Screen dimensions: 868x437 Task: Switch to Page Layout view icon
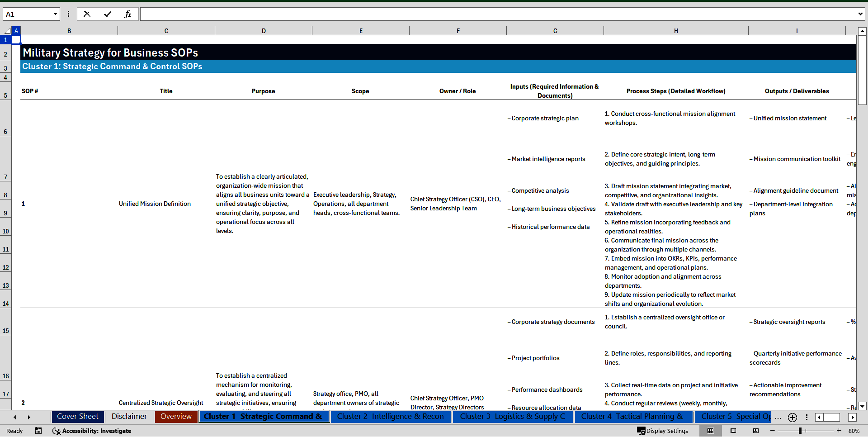(x=733, y=431)
